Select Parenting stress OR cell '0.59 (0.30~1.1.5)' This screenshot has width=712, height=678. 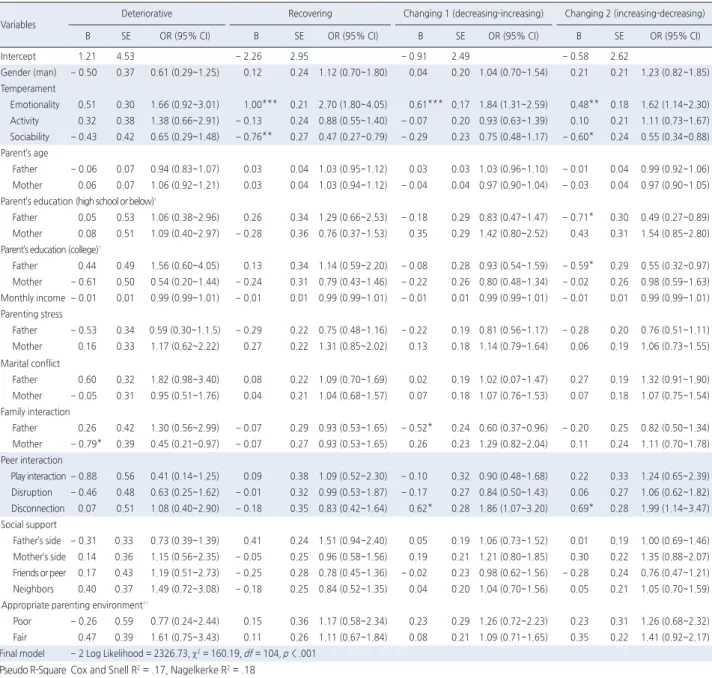(185, 330)
